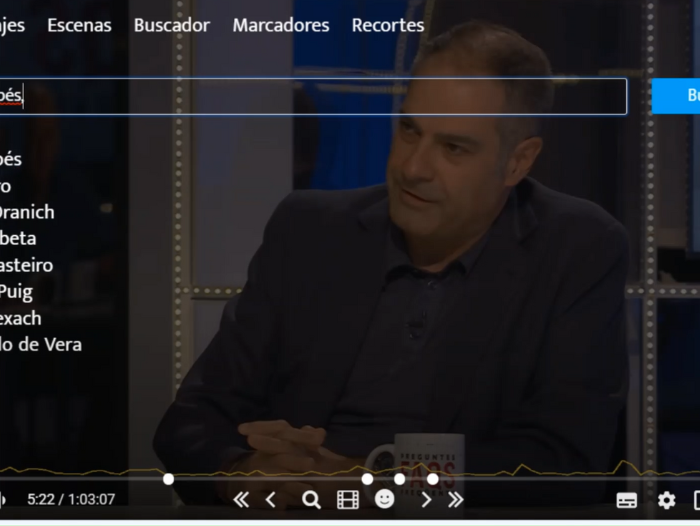Open the Buscador tab
Screen dimensions: 700x526
click(172, 25)
